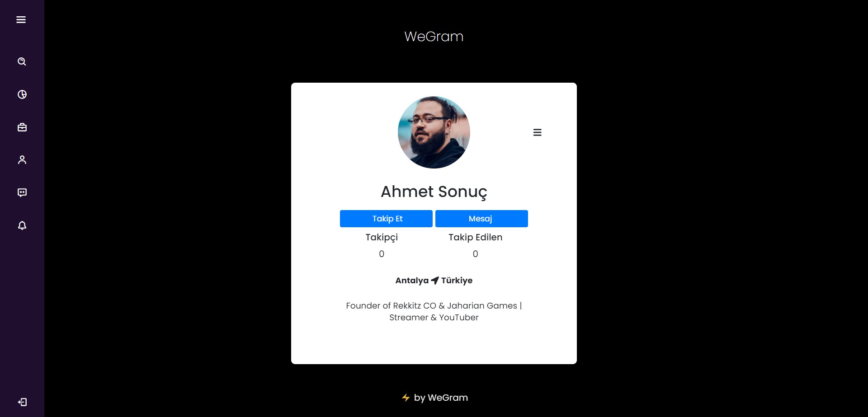Click the following count under Takip Edilen

[x=475, y=254]
